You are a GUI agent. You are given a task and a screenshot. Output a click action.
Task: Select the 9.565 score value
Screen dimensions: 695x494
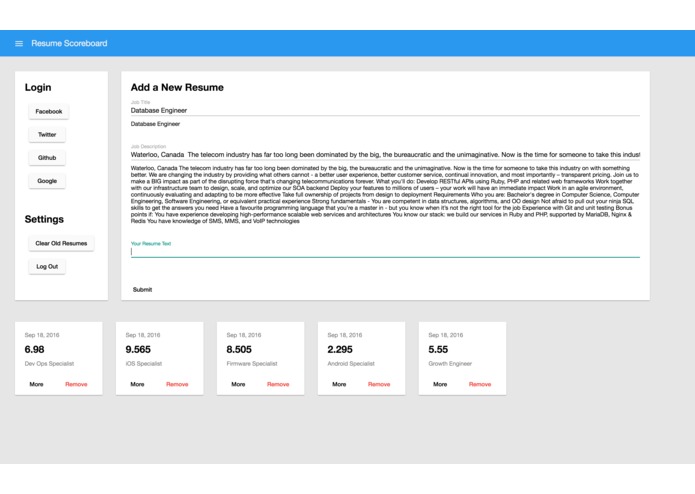(138, 350)
